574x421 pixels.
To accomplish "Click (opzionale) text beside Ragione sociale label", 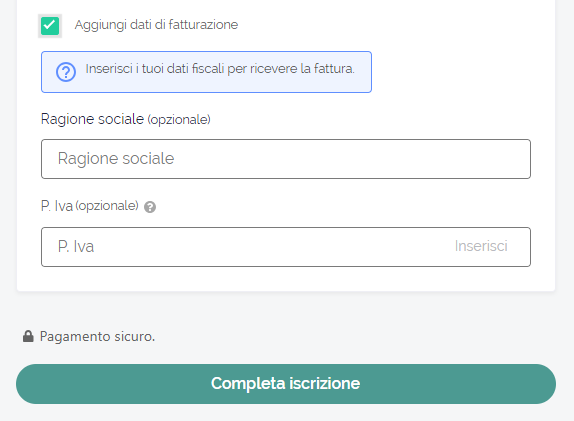I will point(179,120).
